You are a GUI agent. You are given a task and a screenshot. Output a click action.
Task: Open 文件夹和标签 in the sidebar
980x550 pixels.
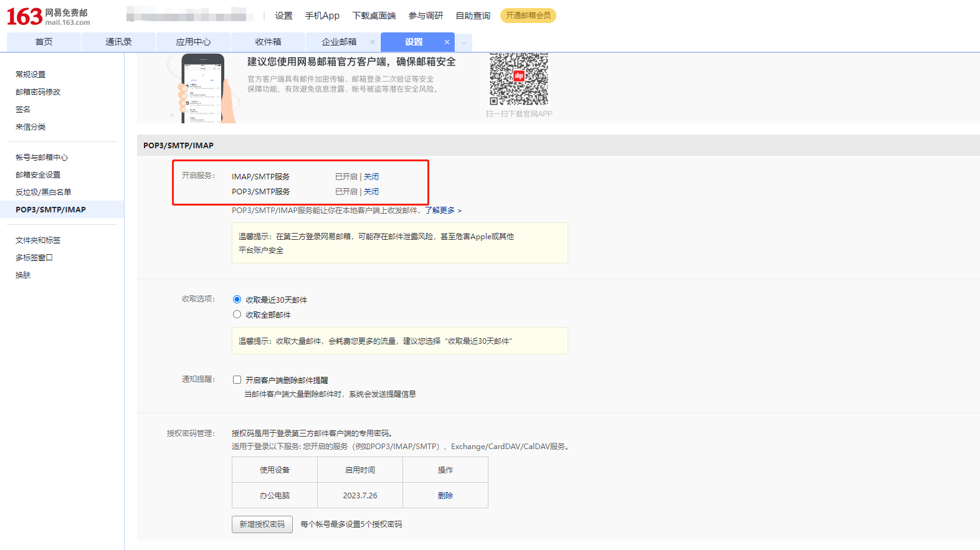point(38,240)
